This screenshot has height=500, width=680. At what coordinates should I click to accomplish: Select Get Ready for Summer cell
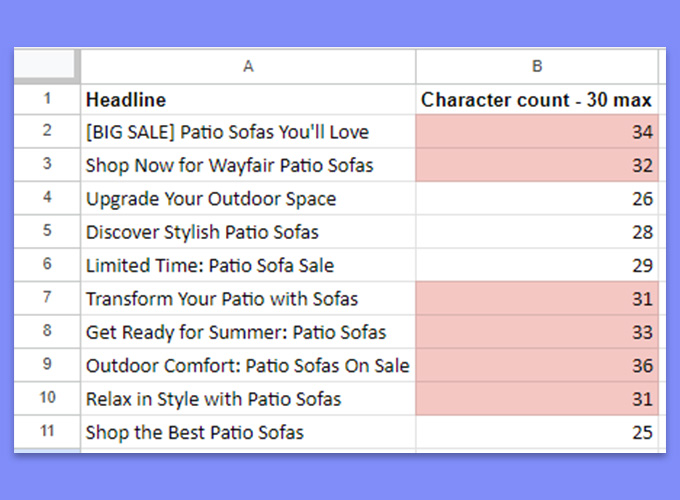click(x=248, y=332)
